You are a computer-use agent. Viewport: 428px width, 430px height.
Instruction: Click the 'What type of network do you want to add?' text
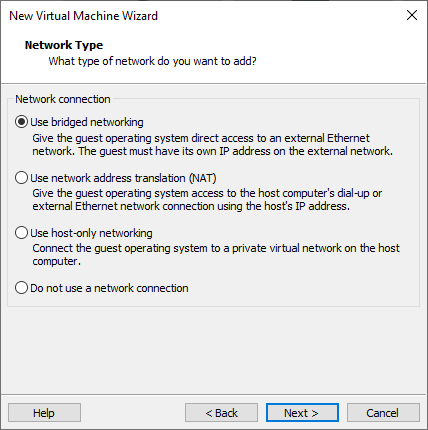(152, 61)
